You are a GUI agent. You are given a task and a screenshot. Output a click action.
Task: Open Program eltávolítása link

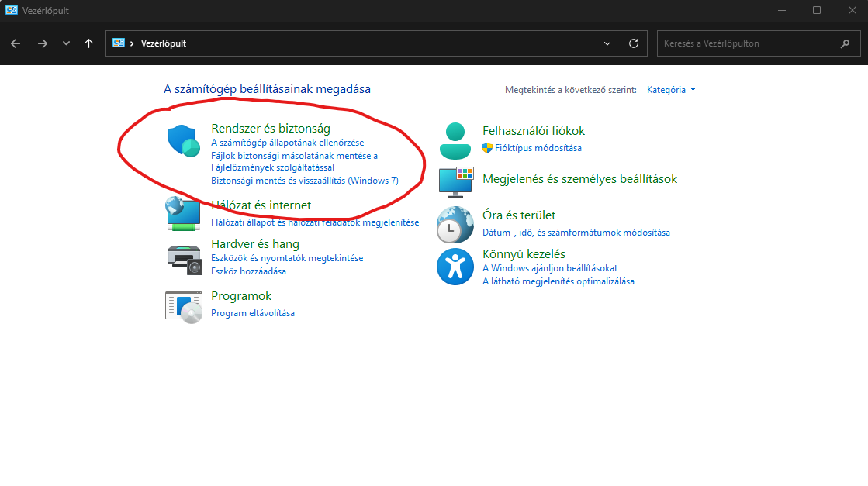pos(253,313)
